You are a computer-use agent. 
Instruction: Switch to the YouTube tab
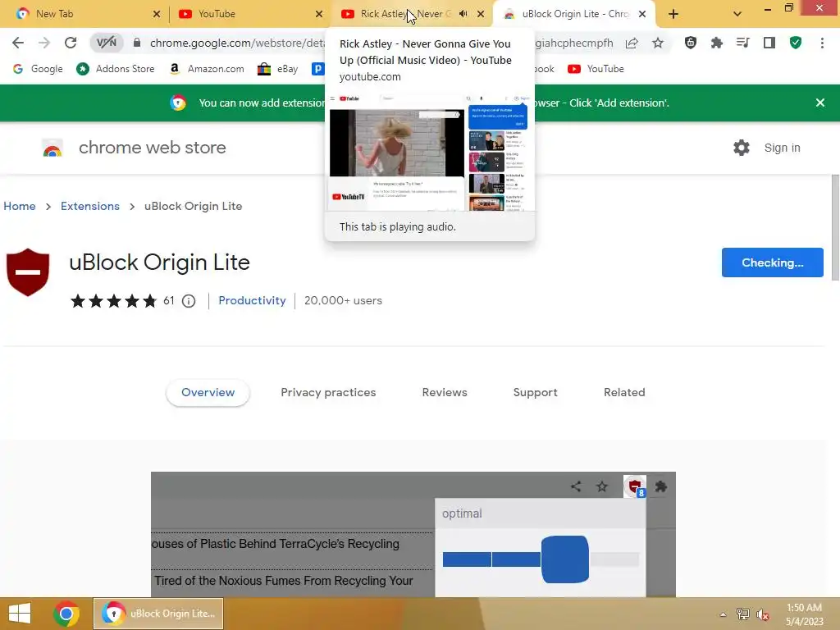tap(251, 14)
